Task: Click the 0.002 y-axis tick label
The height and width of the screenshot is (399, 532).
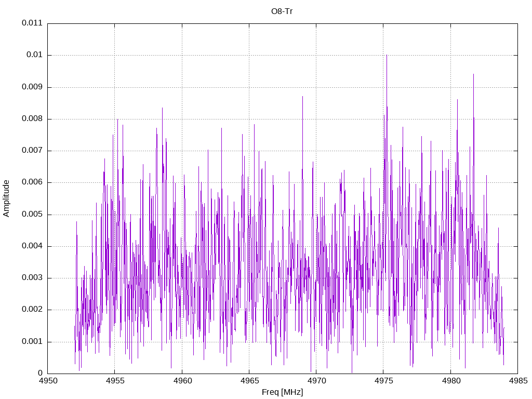Action: [32, 310]
